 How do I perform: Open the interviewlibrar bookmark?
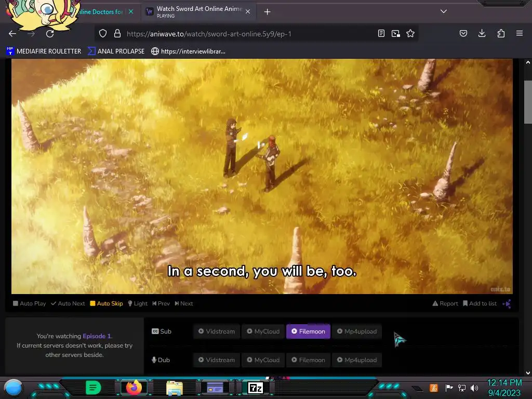click(x=188, y=51)
